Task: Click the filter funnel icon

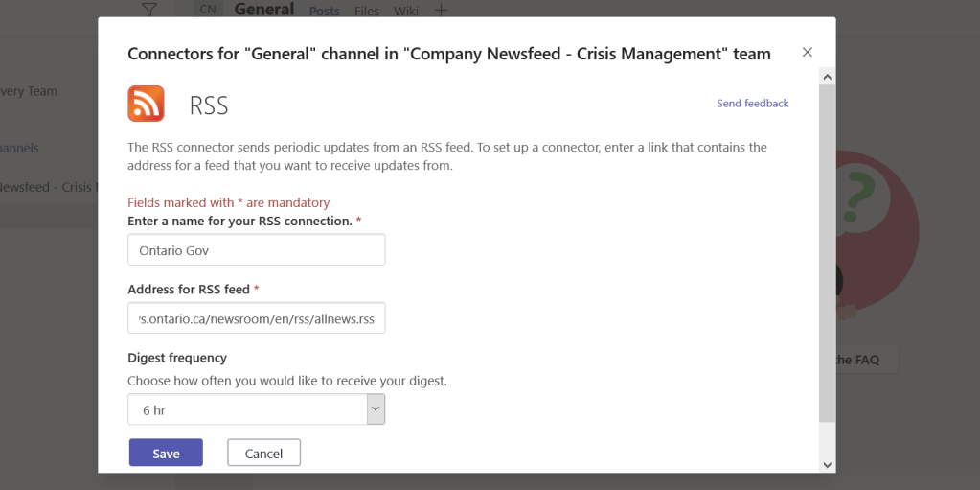Action: point(148,10)
